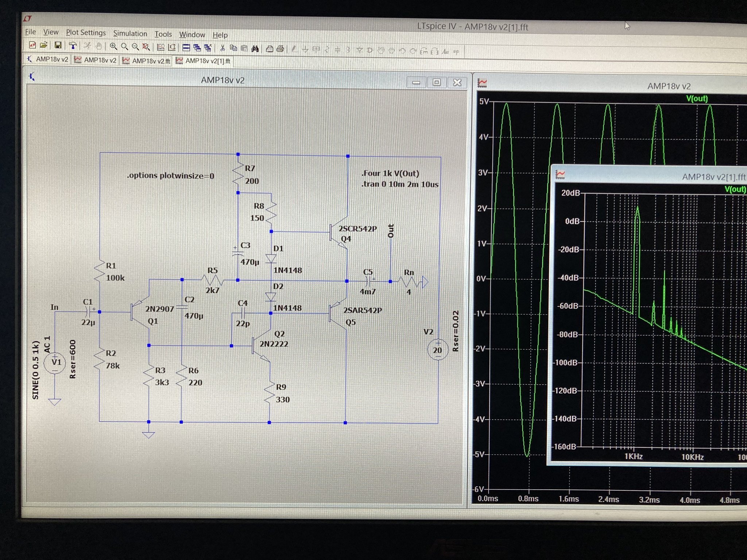Viewport: 747px width, 560px height.
Task: Click the Open file folder icon
Action: point(43,45)
